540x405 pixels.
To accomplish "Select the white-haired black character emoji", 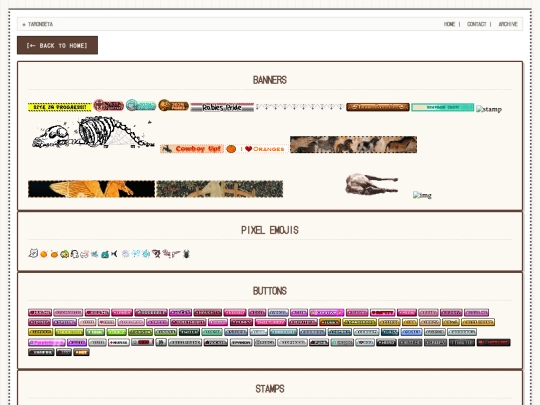I will pyautogui.click(x=74, y=254).
